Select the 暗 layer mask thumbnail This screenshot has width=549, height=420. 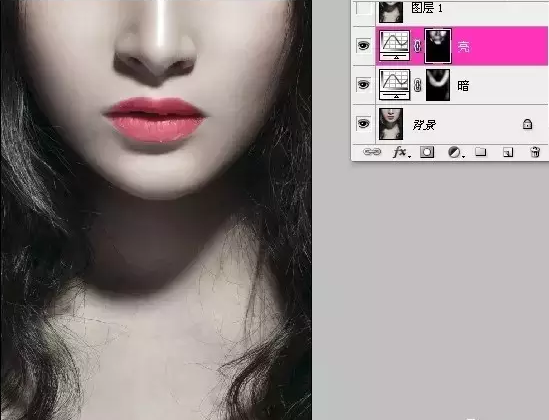click(438, 85)
